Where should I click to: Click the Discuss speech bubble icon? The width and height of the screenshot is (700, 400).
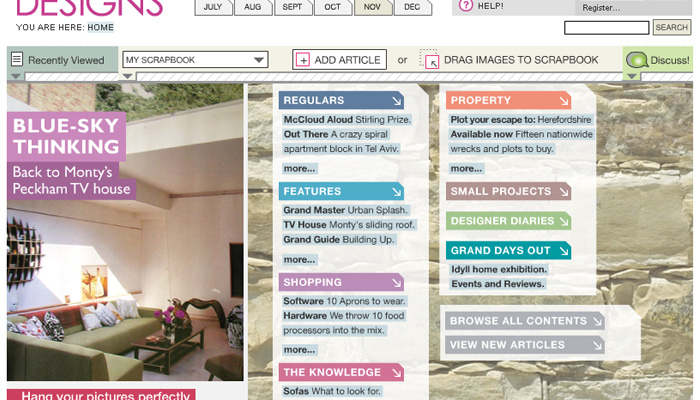pyautogui.click(x=637, y=60)
